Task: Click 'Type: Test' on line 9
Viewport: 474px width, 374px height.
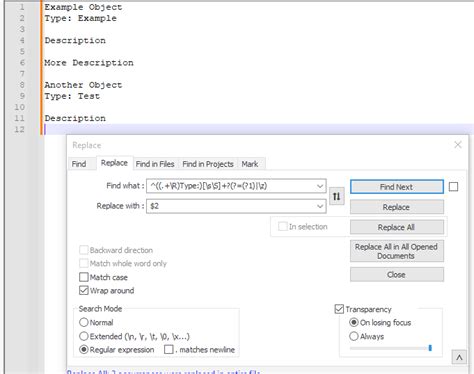Action: coord(72,96)
